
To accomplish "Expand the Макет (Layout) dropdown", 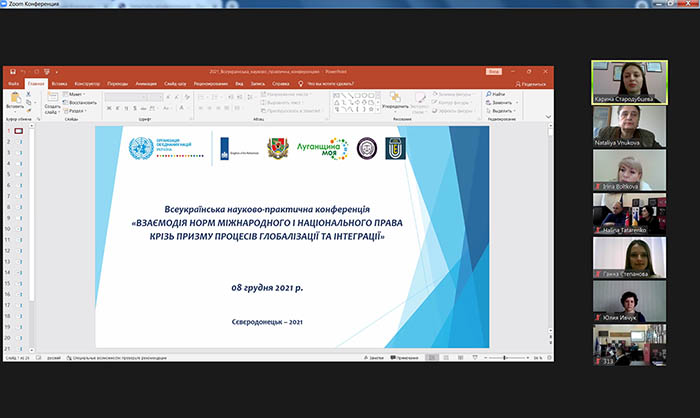I will (x=78, y=94).
